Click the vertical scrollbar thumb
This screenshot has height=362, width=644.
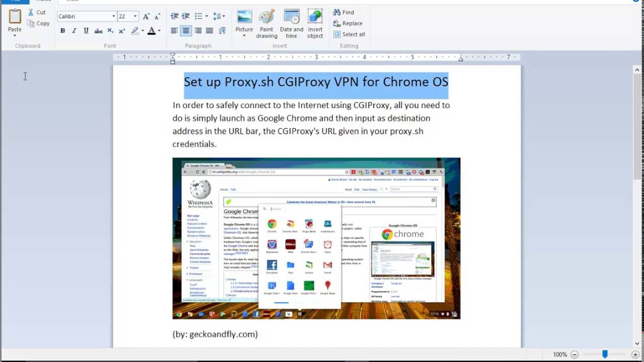(x=638, y=126)
